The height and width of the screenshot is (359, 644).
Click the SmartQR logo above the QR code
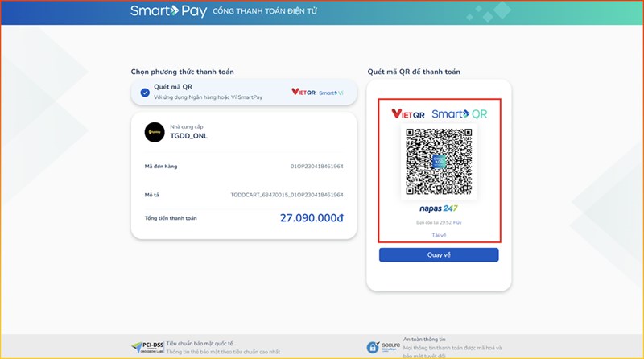click(x=459, y=113)
